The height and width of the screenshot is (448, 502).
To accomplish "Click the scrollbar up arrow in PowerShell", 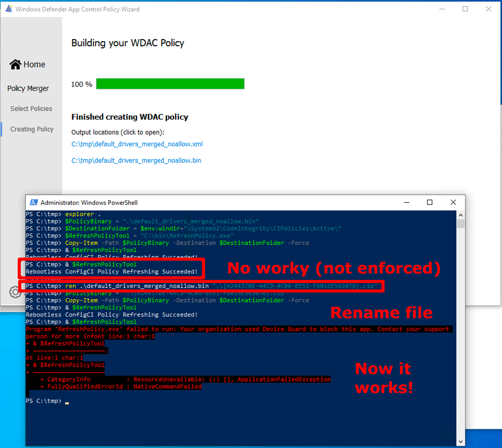I will pyautogui.click(x=461, y=215).
